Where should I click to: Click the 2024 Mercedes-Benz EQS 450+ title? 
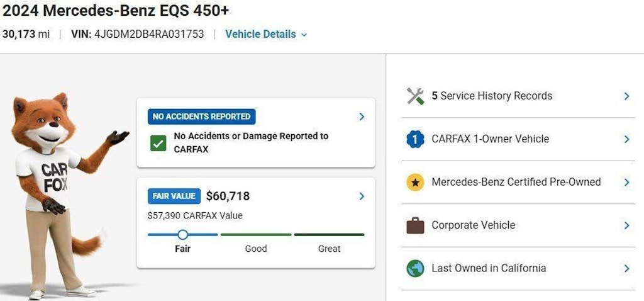click(x=116, y=11)
